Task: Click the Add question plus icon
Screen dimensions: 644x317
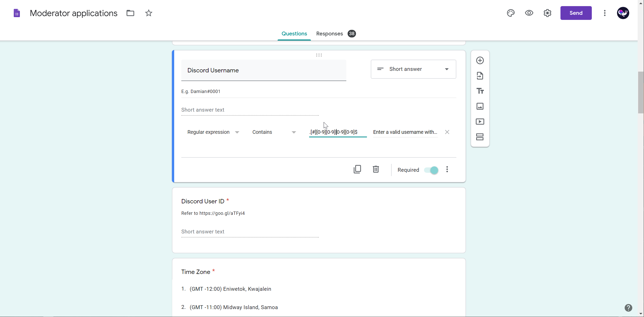Action: 480,60
